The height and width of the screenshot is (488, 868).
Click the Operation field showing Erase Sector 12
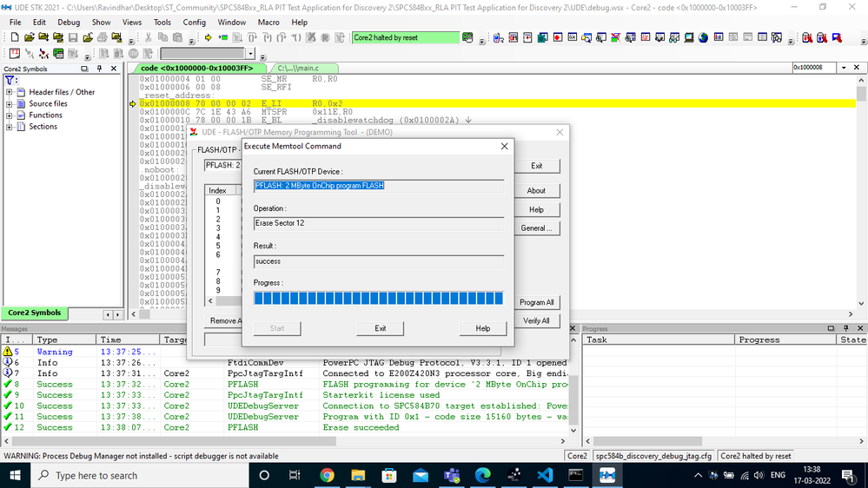tap(379, 223)
